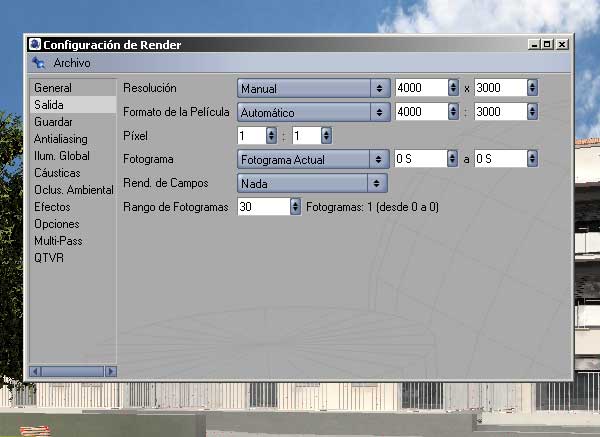Click the film format height field 3000

coord(501,112)
